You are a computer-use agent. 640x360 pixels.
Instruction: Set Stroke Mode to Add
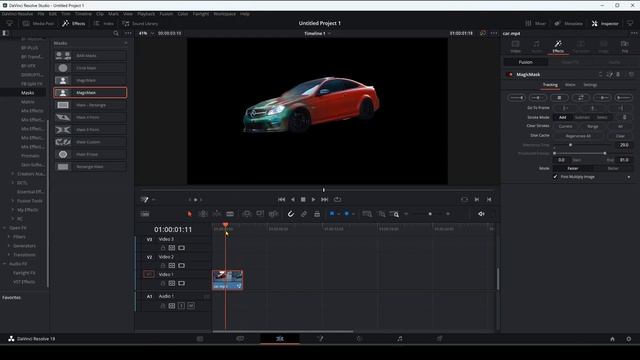562,117
